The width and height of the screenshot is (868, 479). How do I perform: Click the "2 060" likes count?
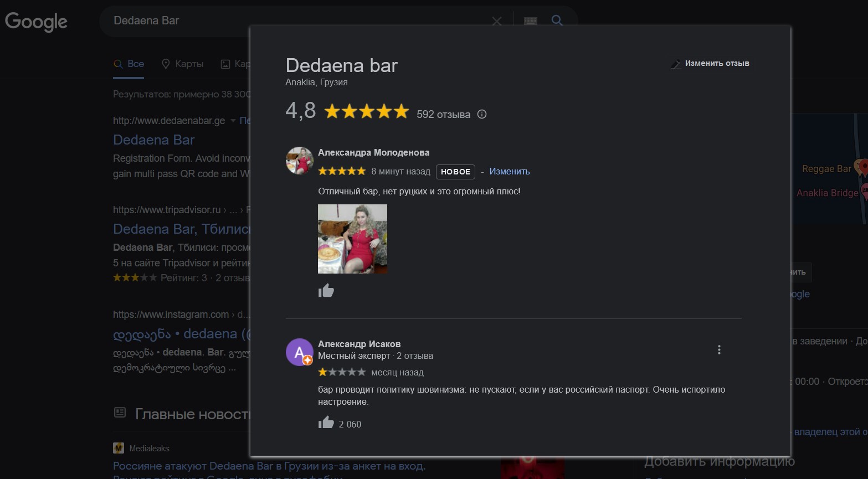[x=350, y=424]
